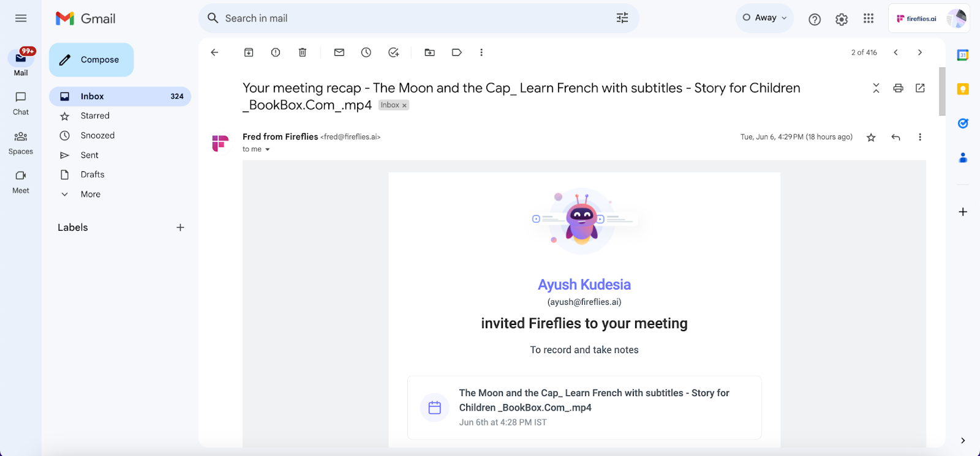Show the newer email arrow
Image resolution: width=980 pixels, height=456 pixels.
[895, 53]
